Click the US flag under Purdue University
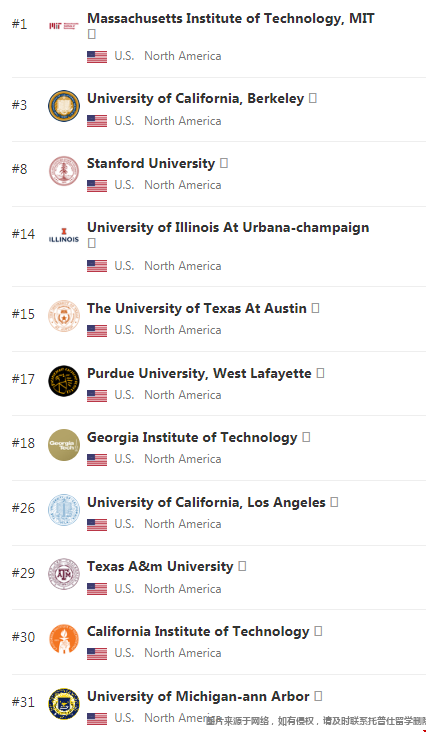This screenshot has width=426, height=732. 97,395
